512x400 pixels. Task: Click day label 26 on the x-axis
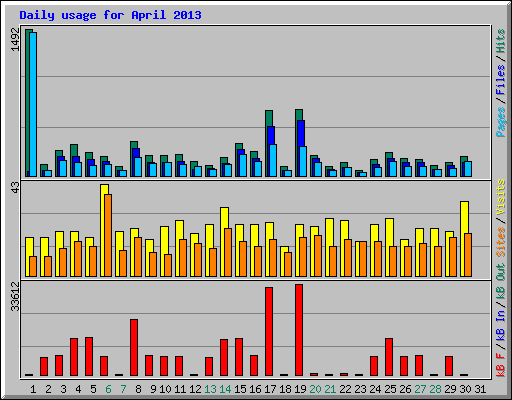[405, 389]
